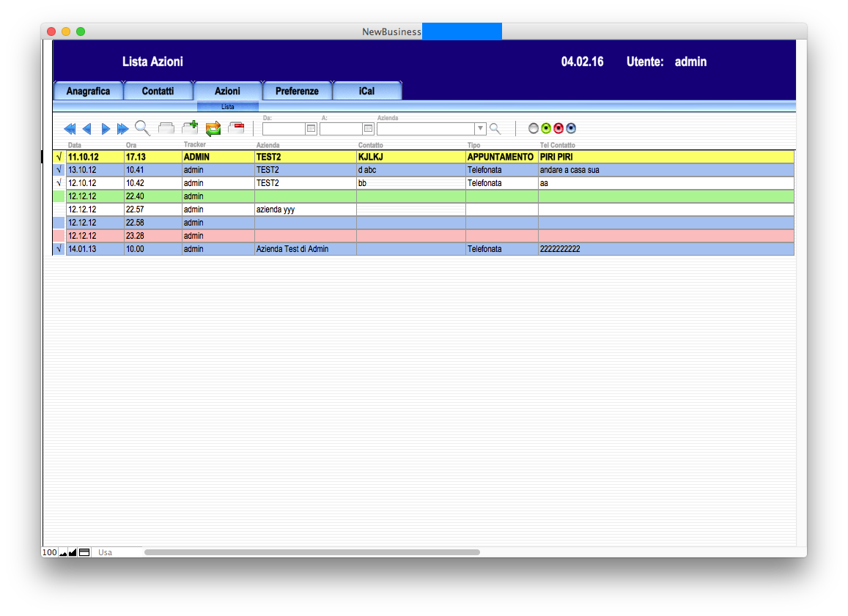Screen dimensions: 848x616
Task: Go to next record with single-right arrow
Action: [x=106, y=129]
